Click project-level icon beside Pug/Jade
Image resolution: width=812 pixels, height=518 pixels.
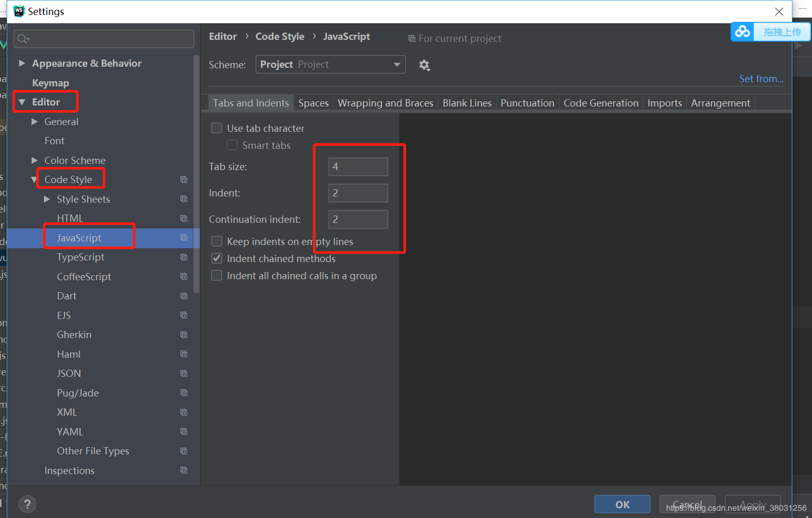pos(184,393)
